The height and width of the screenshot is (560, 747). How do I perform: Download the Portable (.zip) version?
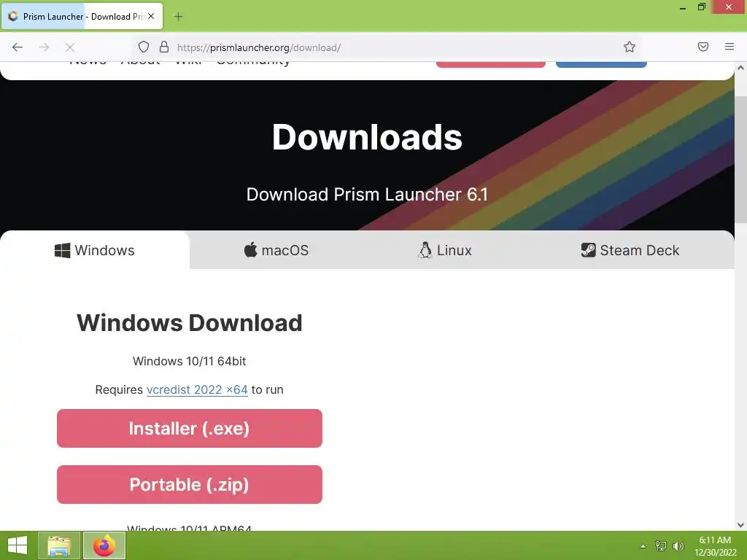tap(190, 484)
